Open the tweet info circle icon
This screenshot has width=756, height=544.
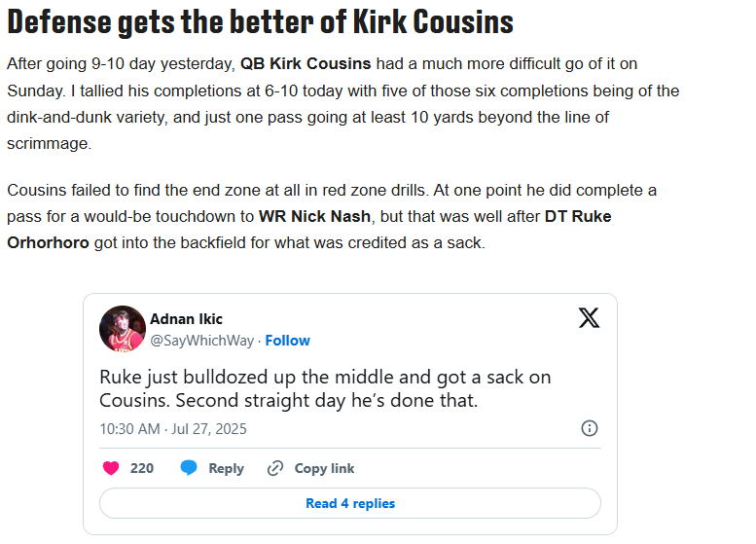[x=590, y=428]
